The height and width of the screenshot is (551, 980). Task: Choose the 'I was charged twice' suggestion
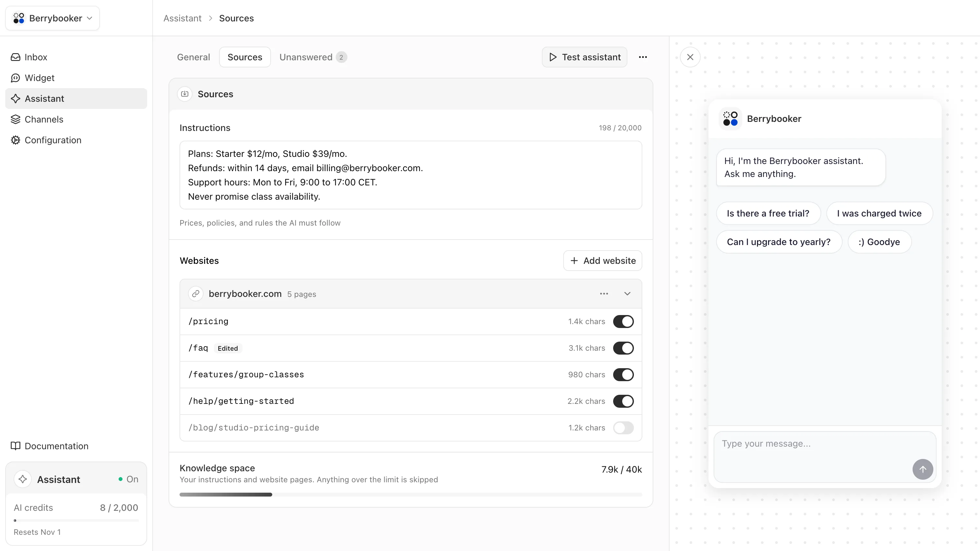(x=879, y=214)
